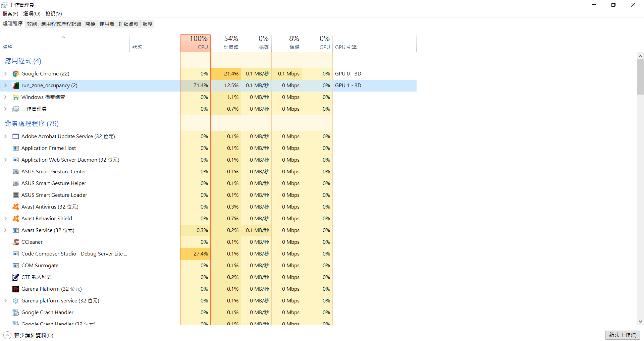This screenshot has width=644, height=341.
Task: Click the Garena Platform icon
Action: pos(15,289)
